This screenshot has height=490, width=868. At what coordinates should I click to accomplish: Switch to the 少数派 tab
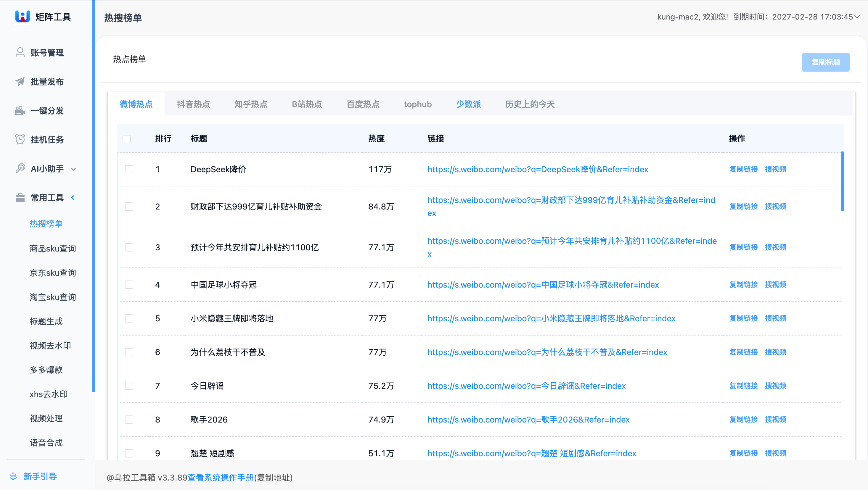click(x=468, y=104)
